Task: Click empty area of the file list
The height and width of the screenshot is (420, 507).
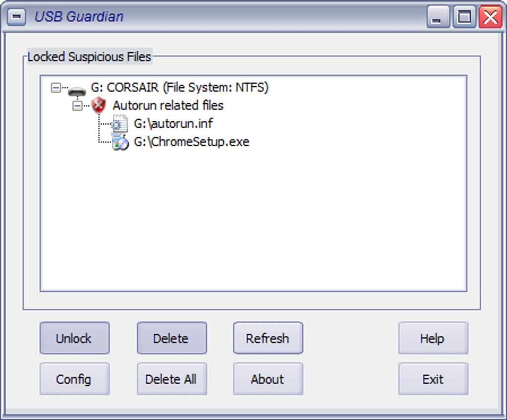Action: click(253, 224)
